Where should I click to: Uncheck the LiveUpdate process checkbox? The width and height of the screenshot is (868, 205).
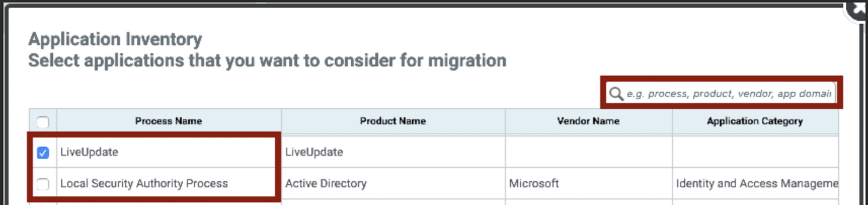[43, 153]
